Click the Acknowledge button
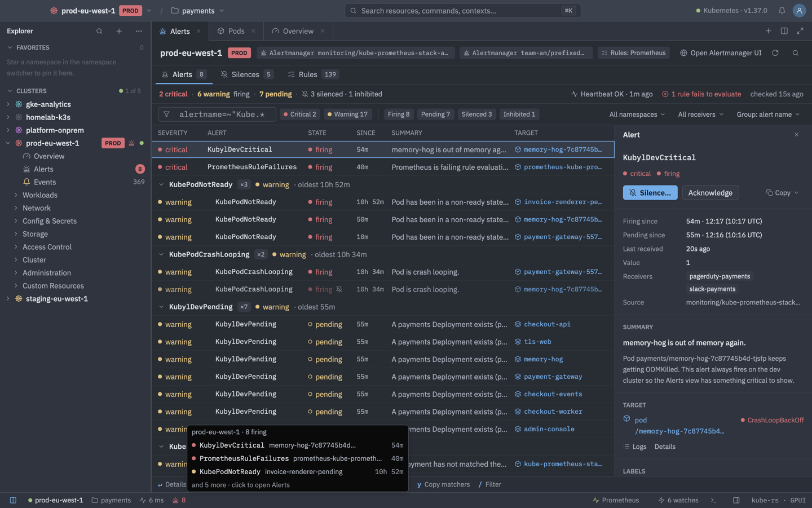Image resolution: width=812 pixels, height=508 pixels. 710,193
